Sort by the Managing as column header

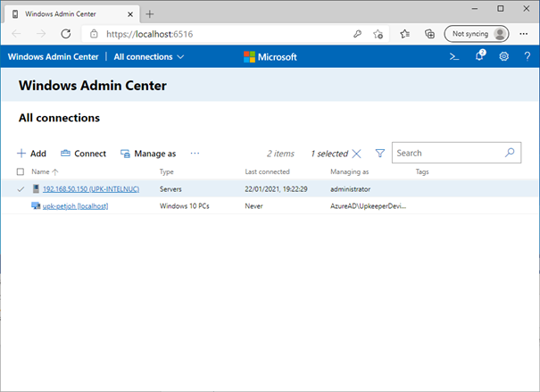(350, 171)
